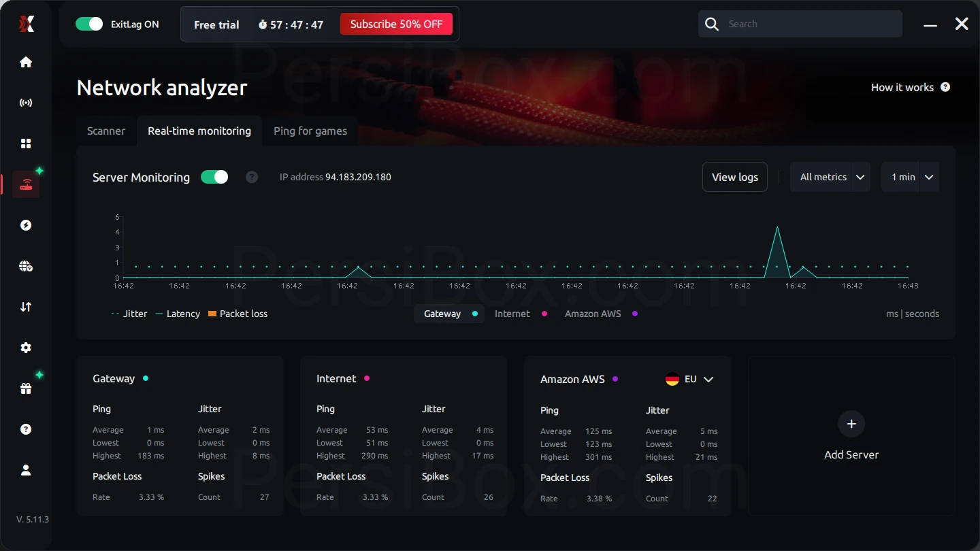Click the How it works question icon
980x551 pixels.
coord(945,87)
